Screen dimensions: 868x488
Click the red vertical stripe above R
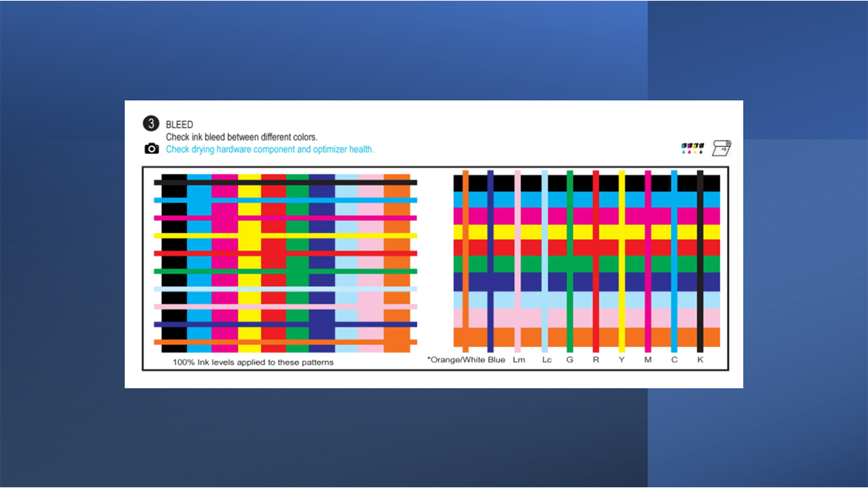coord(596,261)
